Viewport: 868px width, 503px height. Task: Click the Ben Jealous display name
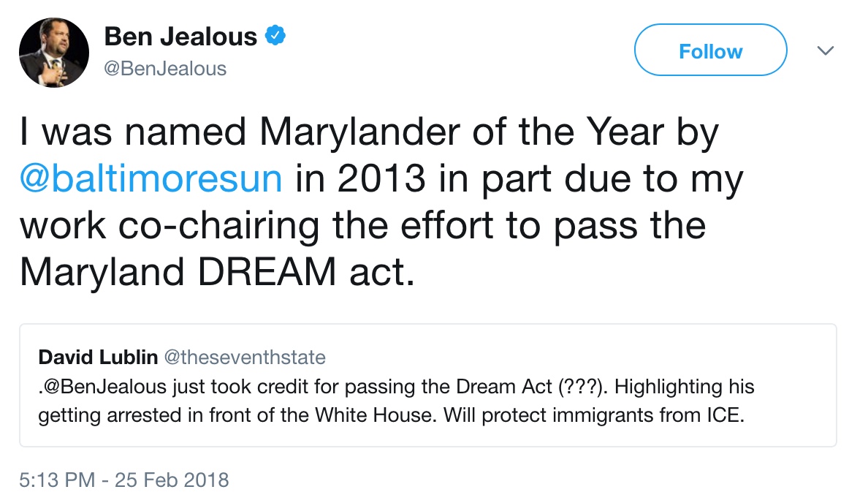180,37
